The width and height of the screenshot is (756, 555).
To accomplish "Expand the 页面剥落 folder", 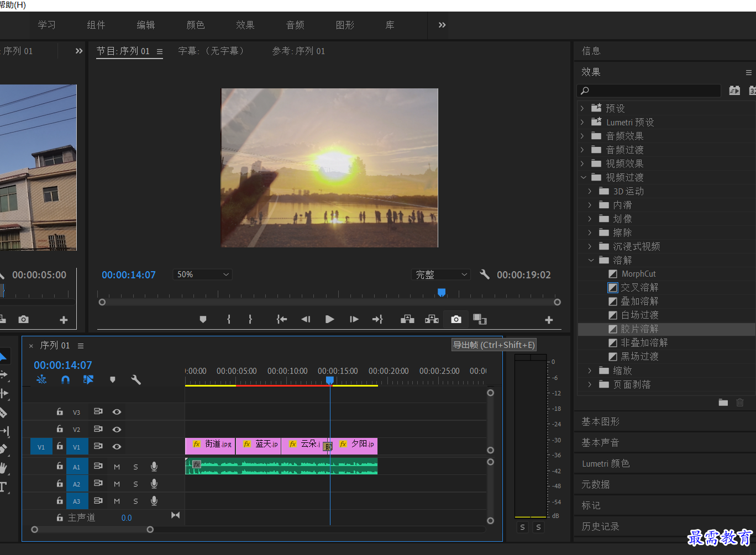I will click(x=590, y=384).
